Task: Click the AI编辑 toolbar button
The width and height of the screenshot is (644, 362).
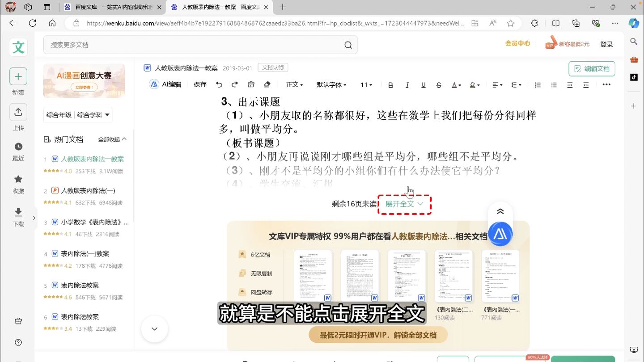Action: tap(165, 84)
